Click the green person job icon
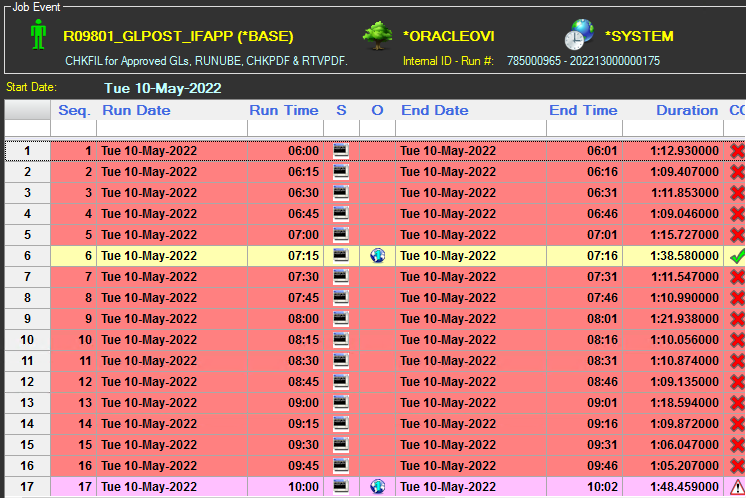Viewport: 746px width, 498px height. tap(38, 35)
